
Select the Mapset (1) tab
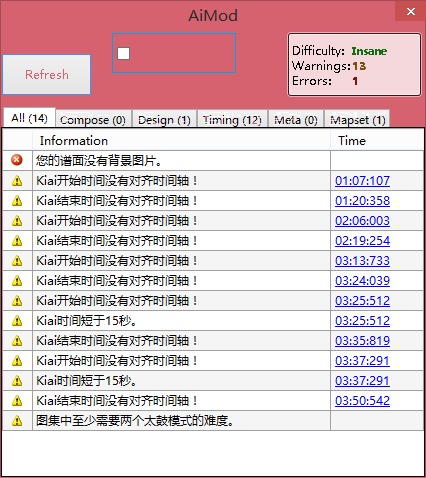click(358, 120)
